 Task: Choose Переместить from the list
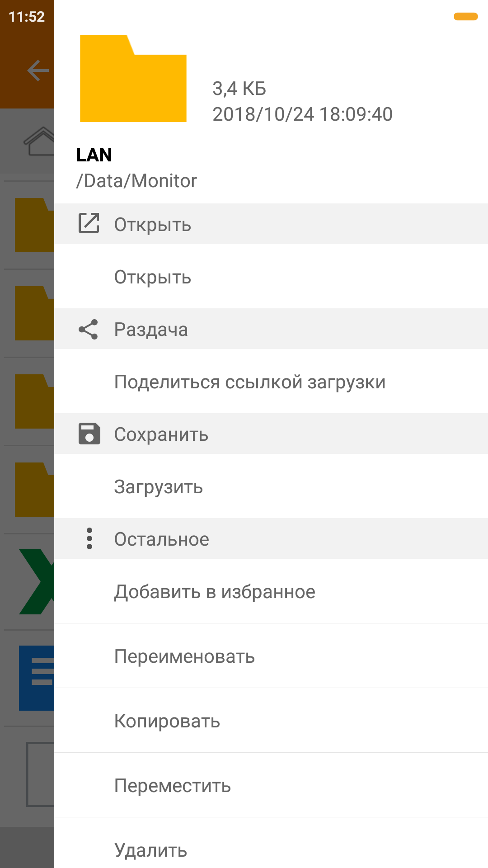pyautogui.click(x=173, y=786)
